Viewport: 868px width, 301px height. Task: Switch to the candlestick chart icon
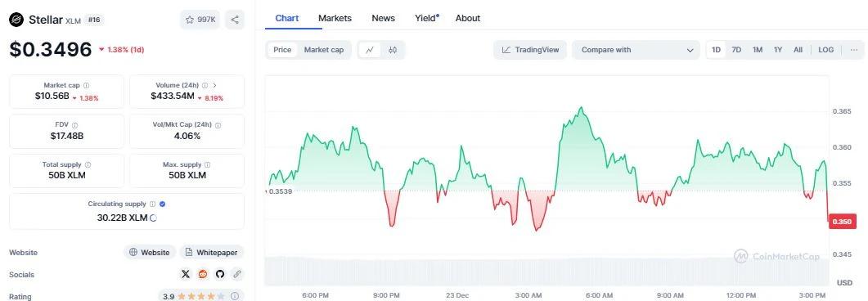(x=393, y=50)
